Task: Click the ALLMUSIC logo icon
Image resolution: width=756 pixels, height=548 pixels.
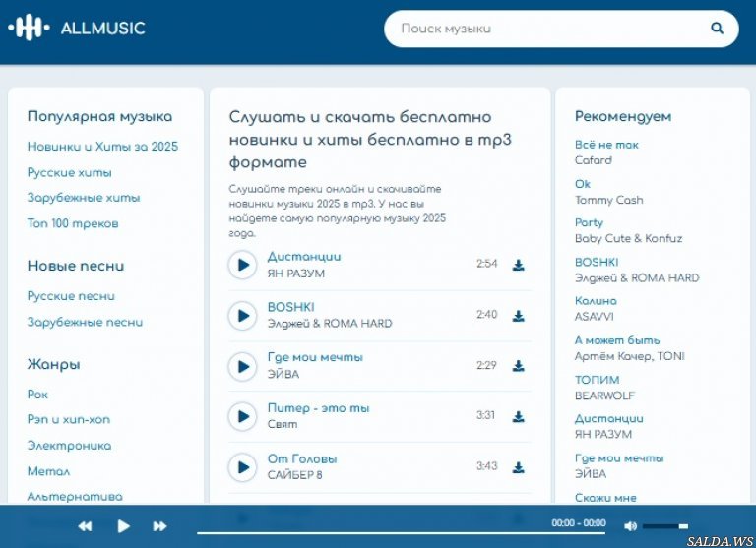Action: [29, 28]
